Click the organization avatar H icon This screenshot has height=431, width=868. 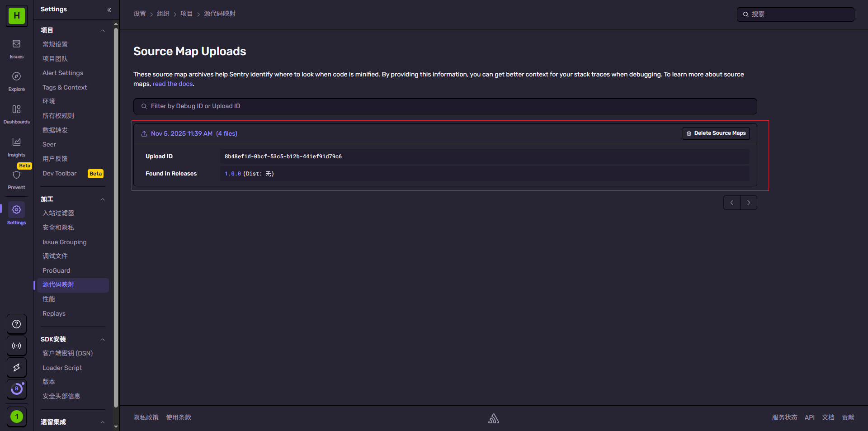16,15
